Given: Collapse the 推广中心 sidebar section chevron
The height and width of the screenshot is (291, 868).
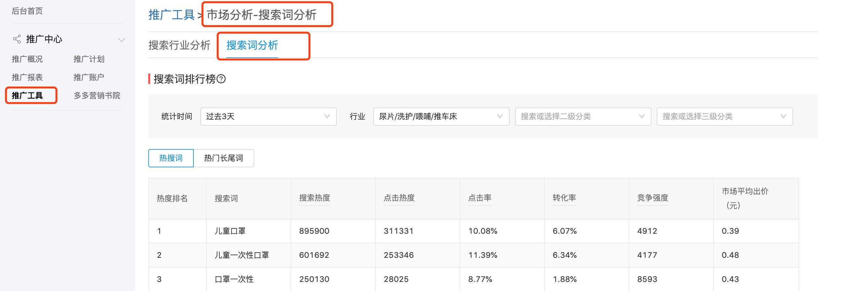Looking at the screenshot, I should point(121,40).
